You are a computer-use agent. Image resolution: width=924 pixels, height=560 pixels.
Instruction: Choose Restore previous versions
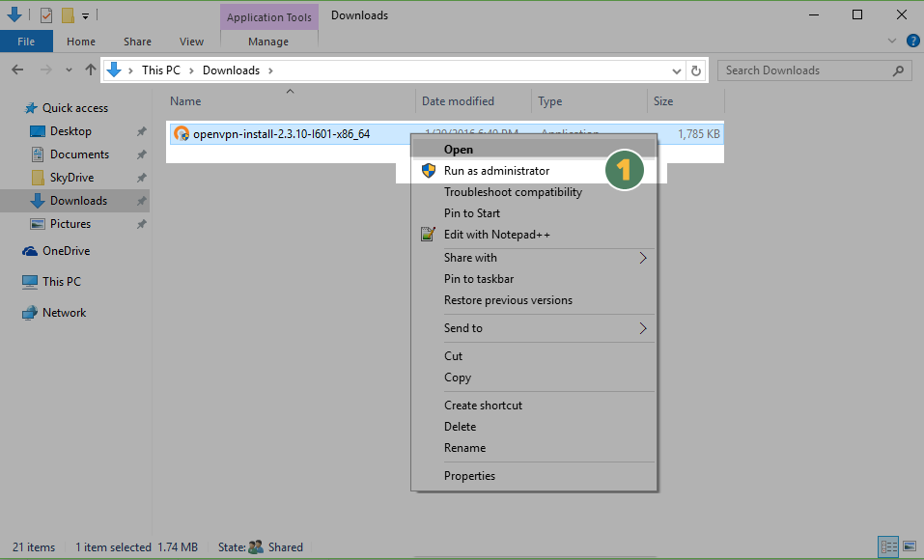tap(507, 300)
